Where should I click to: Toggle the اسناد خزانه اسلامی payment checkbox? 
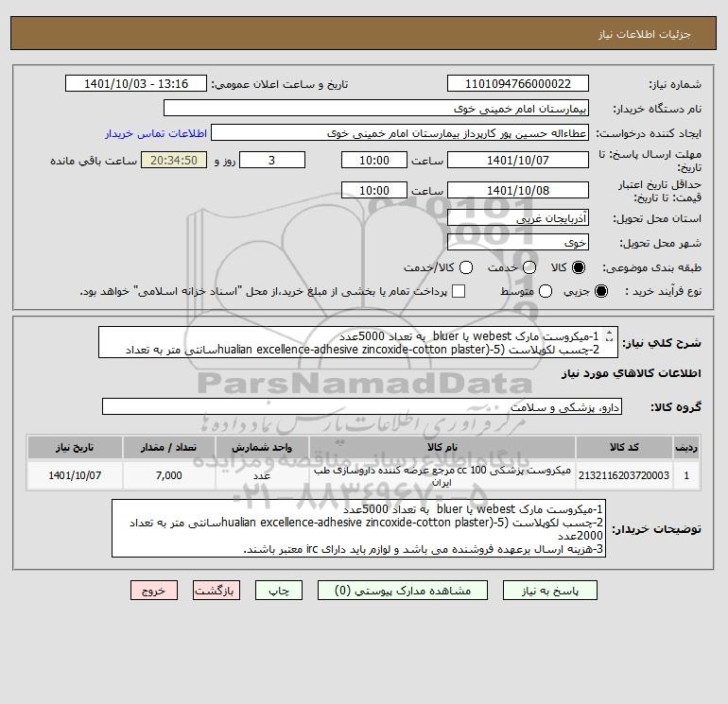point(459,291)
